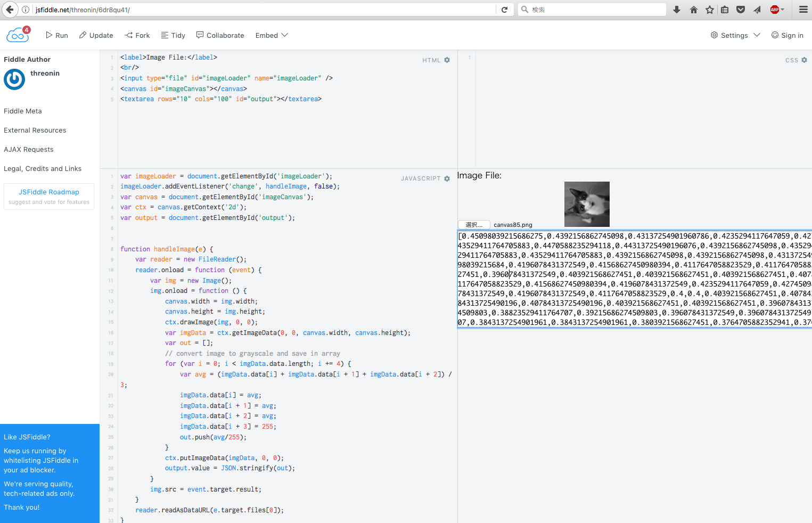Open the Embed dropdown

pyautogui.click(x=271, y=35)
